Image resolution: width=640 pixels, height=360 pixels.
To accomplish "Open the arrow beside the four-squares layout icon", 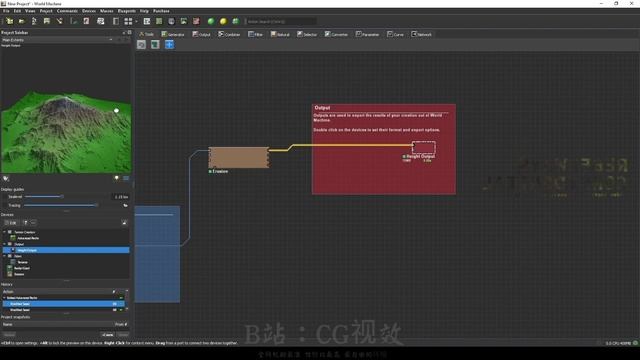I will click(x=136, y=21).
